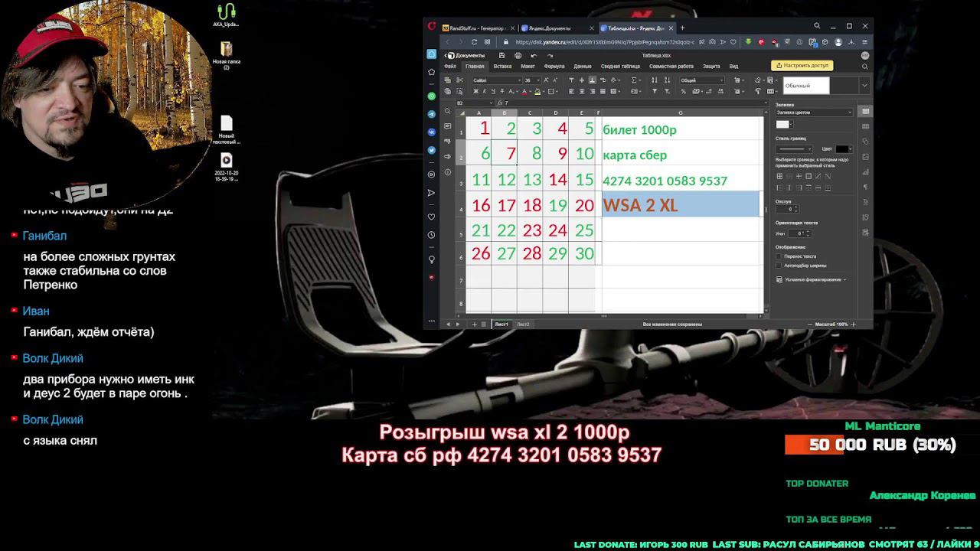
Task: Redo the last undone action
Action: [549, 55]
